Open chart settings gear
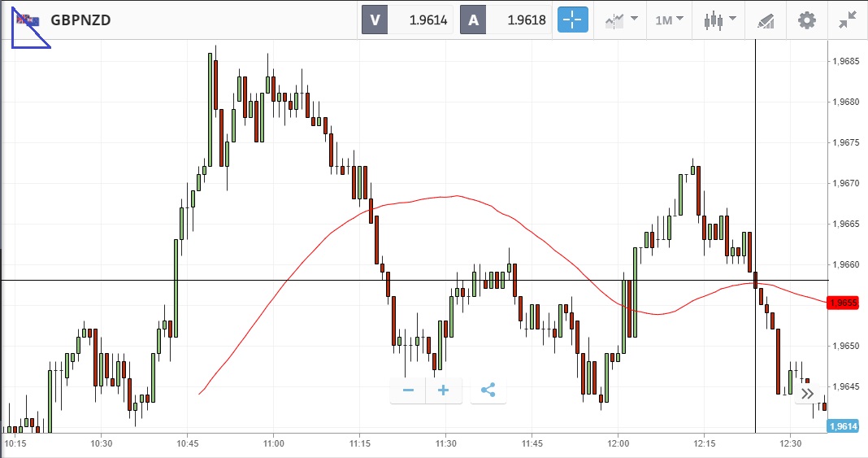This screenshot has width=868, height=458. pos(806,20)
